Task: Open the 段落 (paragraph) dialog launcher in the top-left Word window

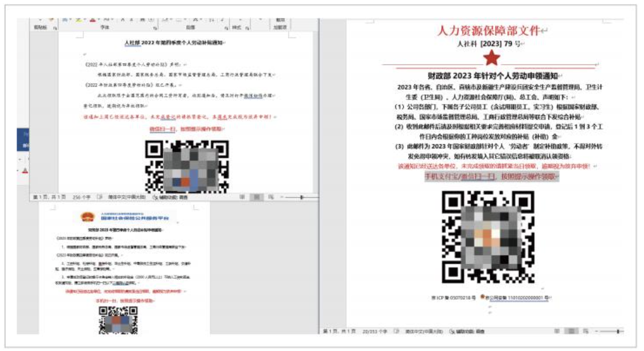Action: coord(226,28)
